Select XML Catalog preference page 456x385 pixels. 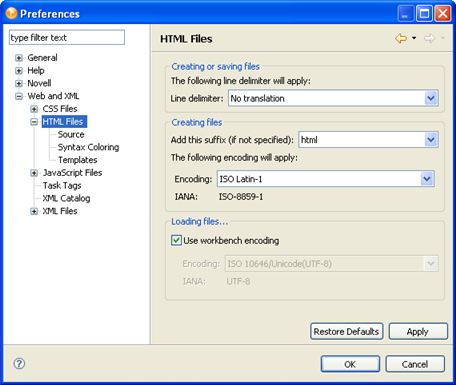point(66,198)
